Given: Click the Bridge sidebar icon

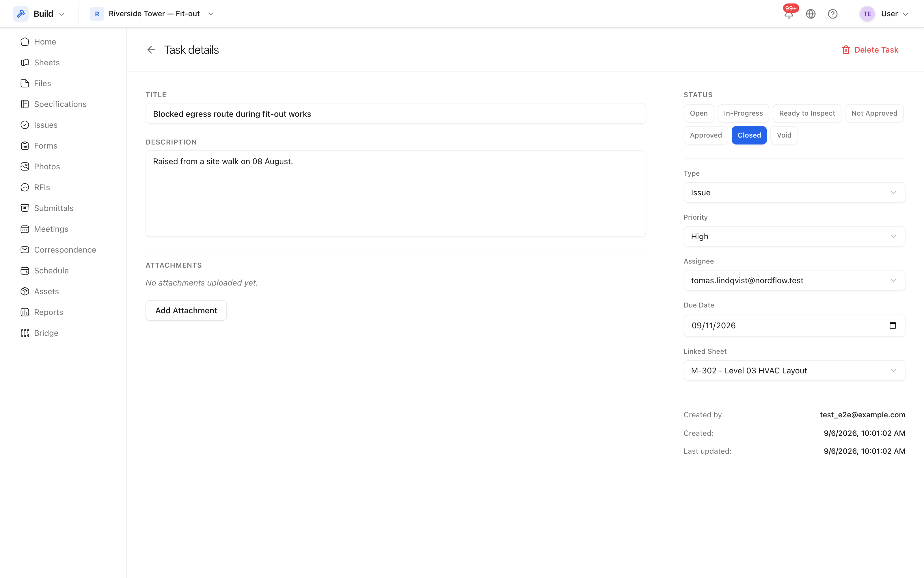Looking at the screenshot, I should pyautogui.click(x=25, y=333).
